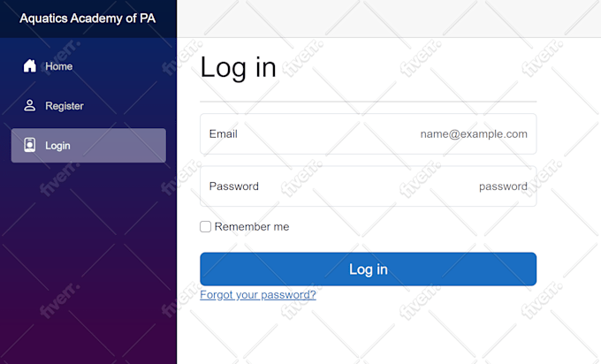Click the name@example.com placeholder text

coord(474,133)
